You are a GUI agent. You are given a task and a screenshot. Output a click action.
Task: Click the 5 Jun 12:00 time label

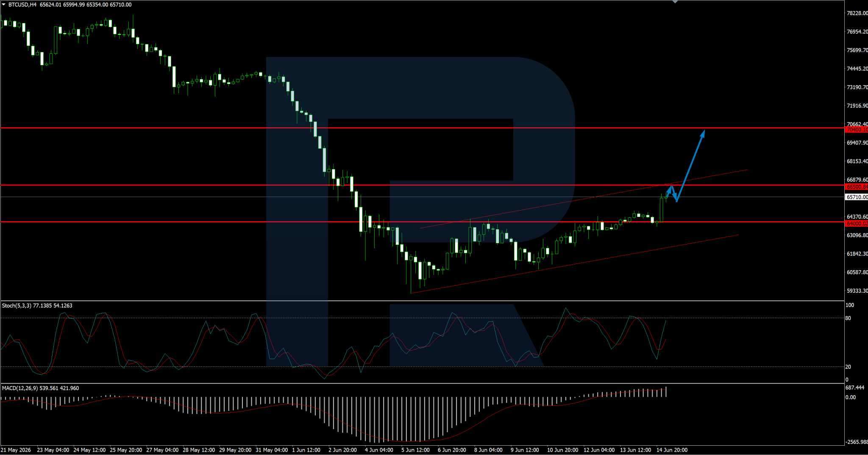click(415, 450)
